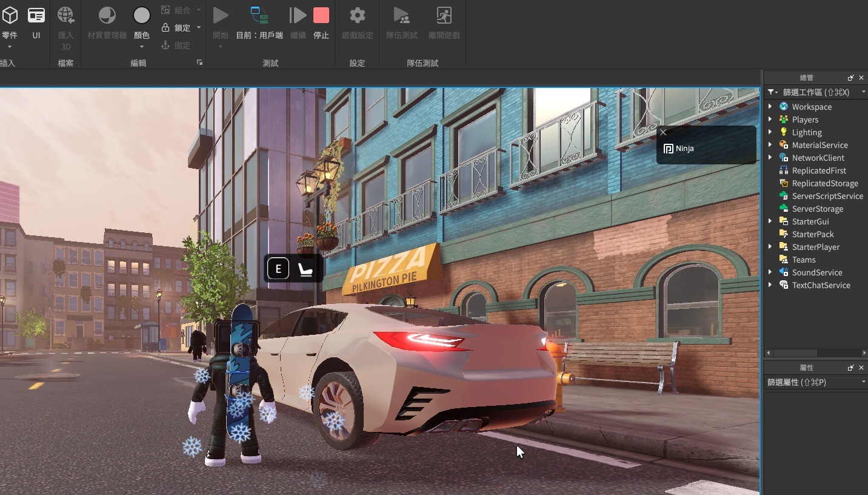Select ReplicatedStorage in the Explorer
The width and height of the screenshot is (868, 495).
(x=824, y=183)
